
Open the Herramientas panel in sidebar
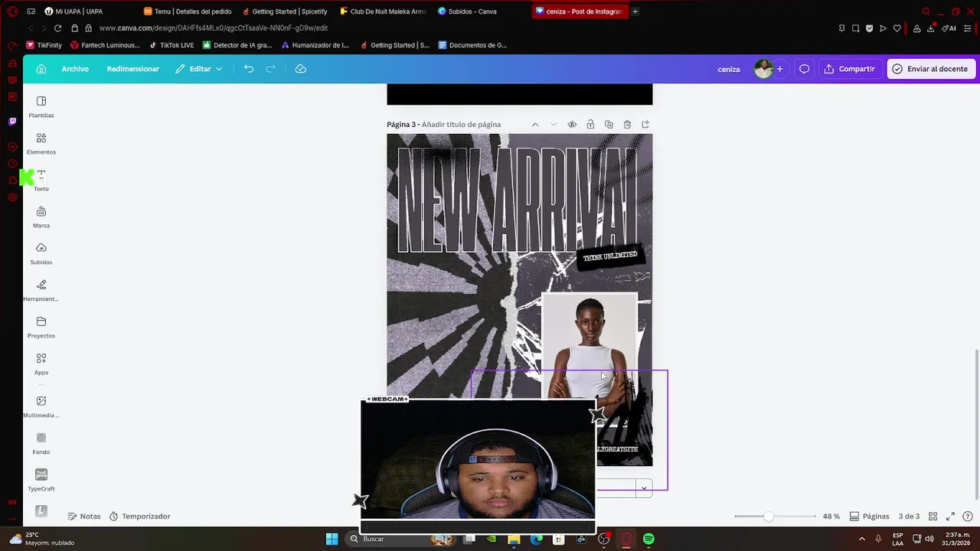click(x=41, y=291)
